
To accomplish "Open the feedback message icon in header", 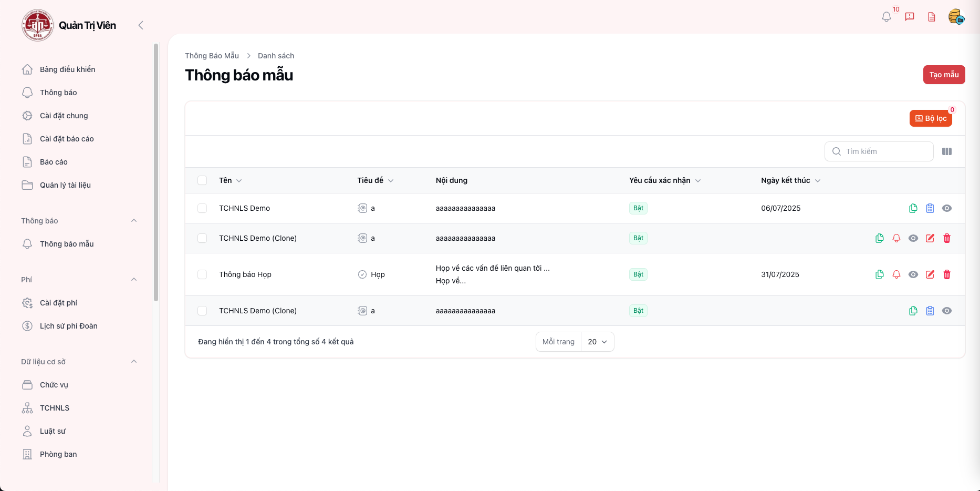I will coord(910,17).
